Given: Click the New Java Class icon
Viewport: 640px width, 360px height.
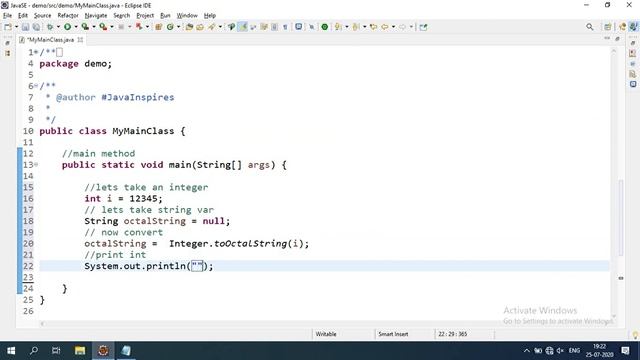Looking at the screenshot, I should coord(170,27).
